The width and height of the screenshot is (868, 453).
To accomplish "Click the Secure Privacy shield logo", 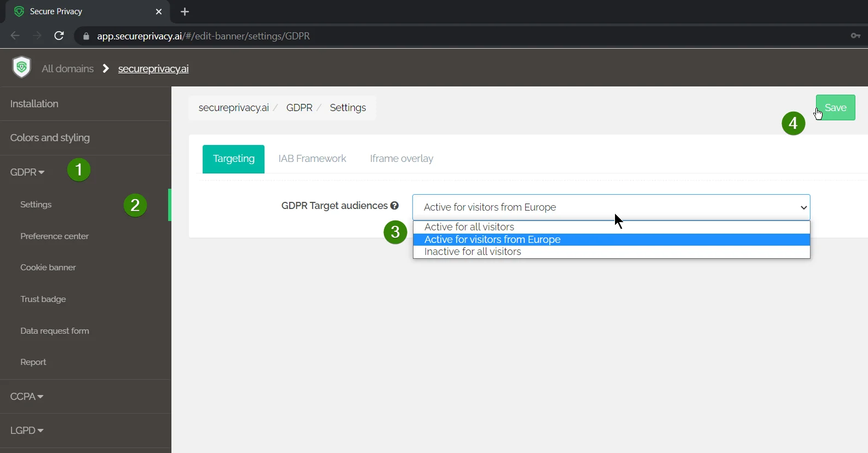I will (x=21, y=67).
